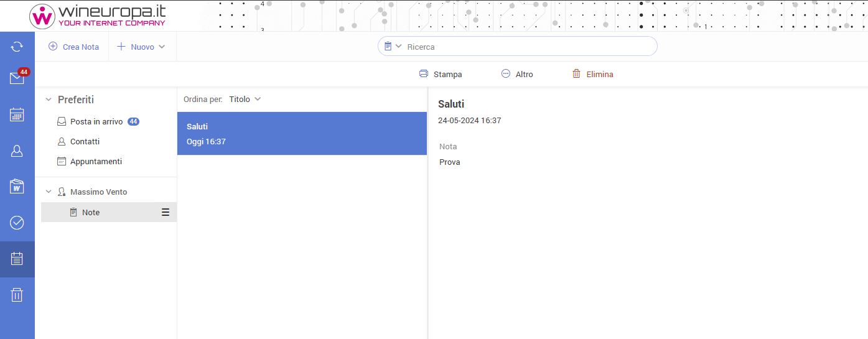Image resolution: width=868 pixels, height=339 pixels.
Task: Collapse the Preferiti section
Action: (49, 100)
